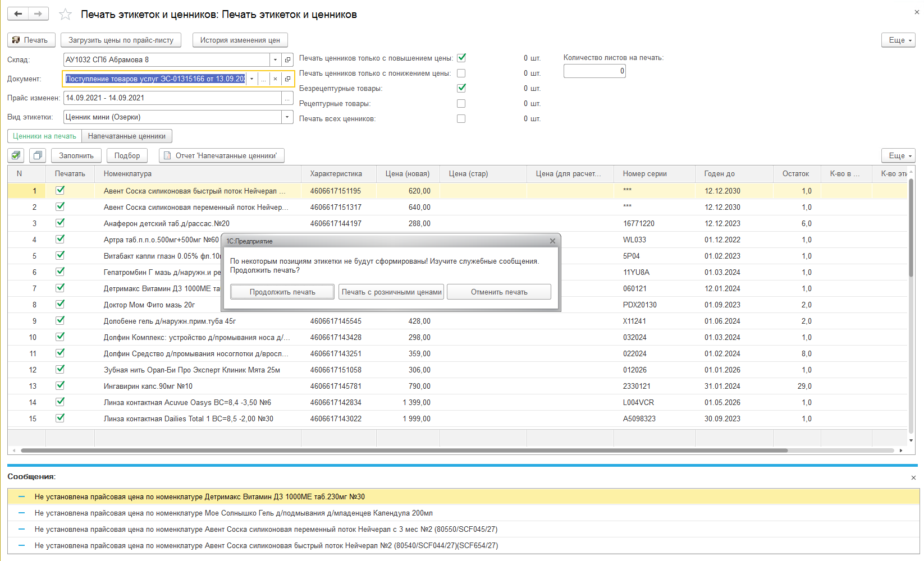Select the 'Ценники на печать' tab
924x561 pixels.
44,136
